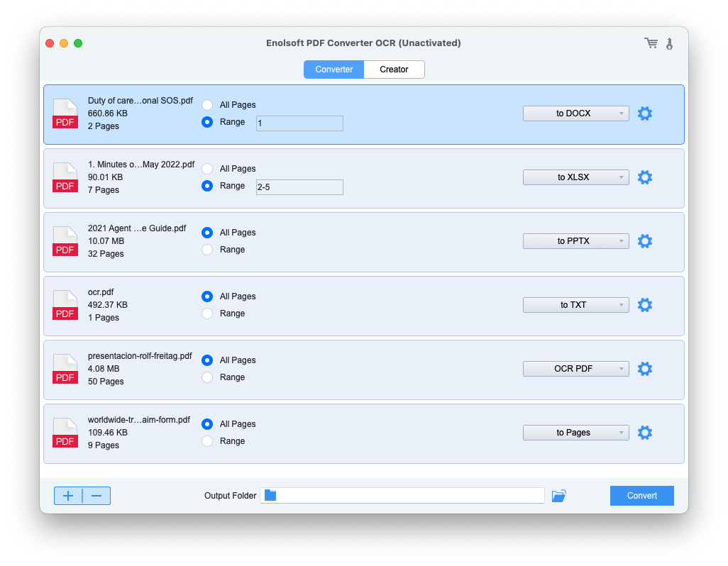Screen dimensions: 728x566
Task: Select All Pages for Duty of care PDF
Action: coord(207,105)
